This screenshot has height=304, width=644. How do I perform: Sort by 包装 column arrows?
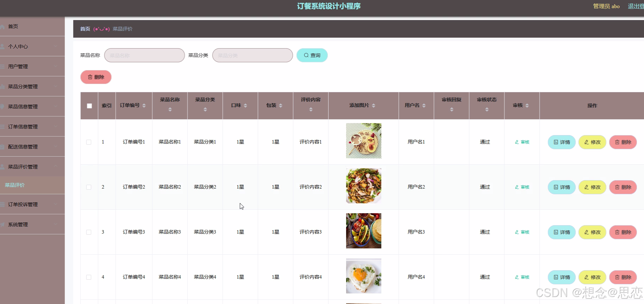[281, 106]
